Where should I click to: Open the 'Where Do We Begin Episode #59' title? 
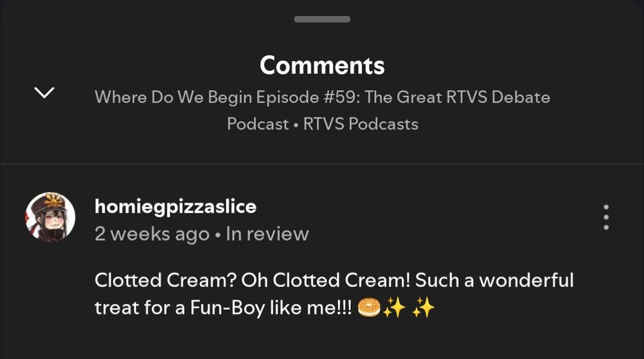coord(323,97)
